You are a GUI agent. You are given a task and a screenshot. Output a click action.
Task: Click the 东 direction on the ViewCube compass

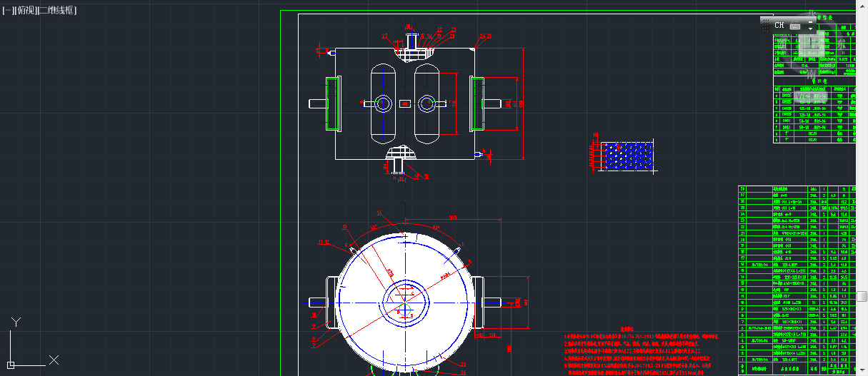click(839, 44)
